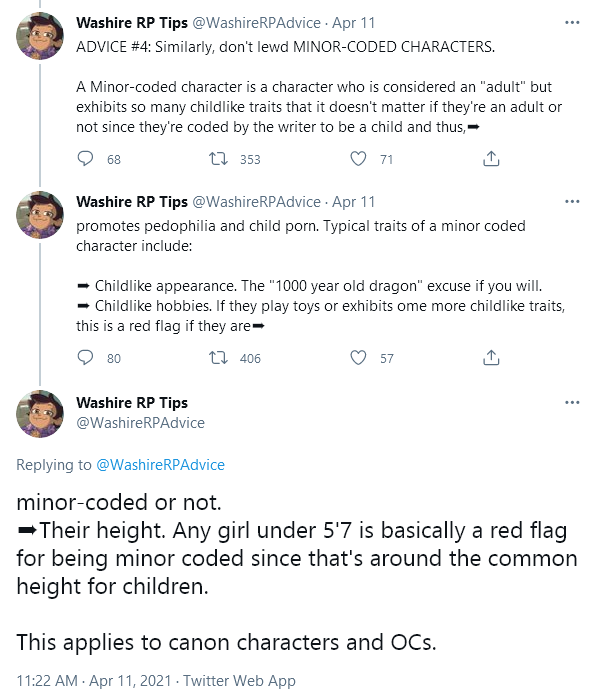The image size is (598, 692).
Task: Click the Twitter Web App source link
Action: point(239,680)
